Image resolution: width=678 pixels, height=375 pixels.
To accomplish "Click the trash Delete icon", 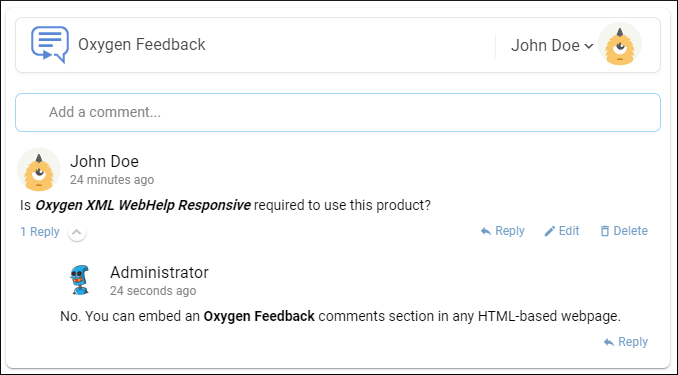I will click(604, 231).
